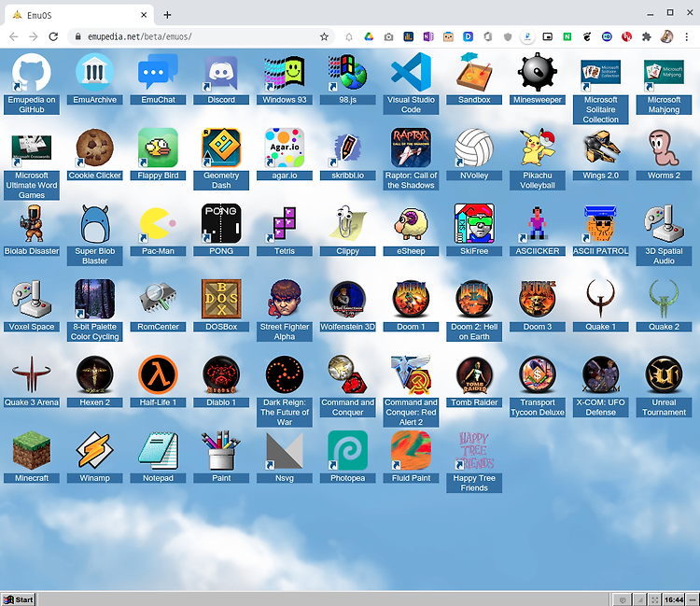Open the Minesweeper icon
Screen dimensions: 700x606
click(x=538, y=72)
